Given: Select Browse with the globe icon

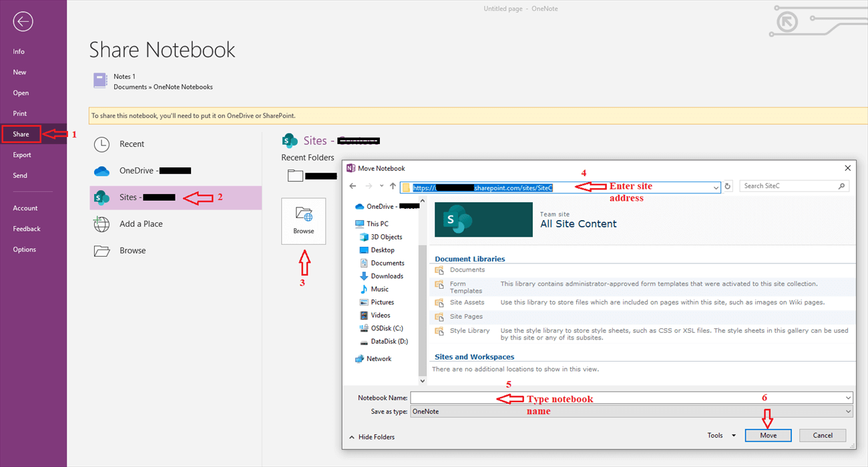Looking at the screenshot, I should click(304, 221).
